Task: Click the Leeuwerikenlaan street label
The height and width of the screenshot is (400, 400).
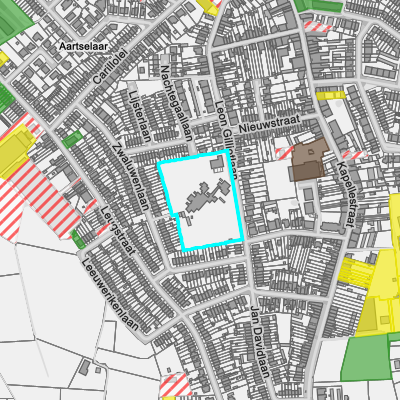Action: tap(110, 295)
